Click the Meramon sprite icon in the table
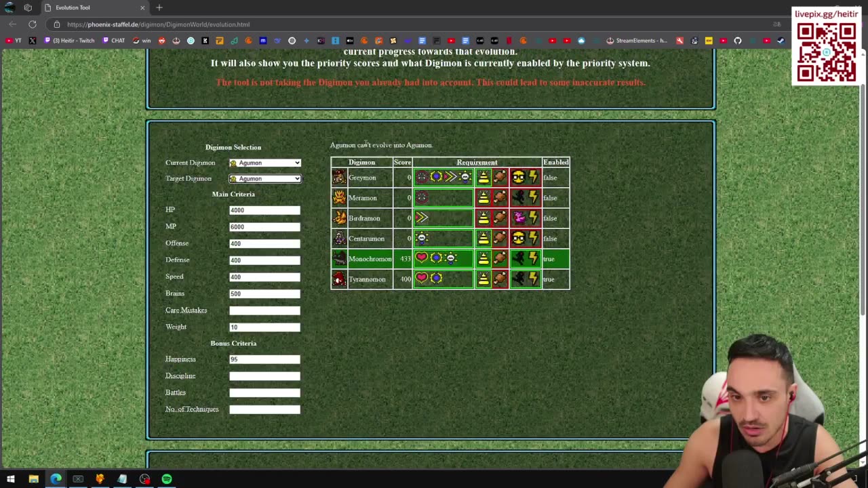The width and height of the screenshot is (868, 488). (x=339, y=198)
